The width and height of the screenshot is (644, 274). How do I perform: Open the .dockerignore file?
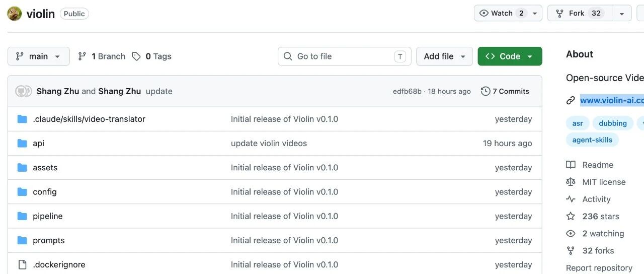click(x=59, y=264)
